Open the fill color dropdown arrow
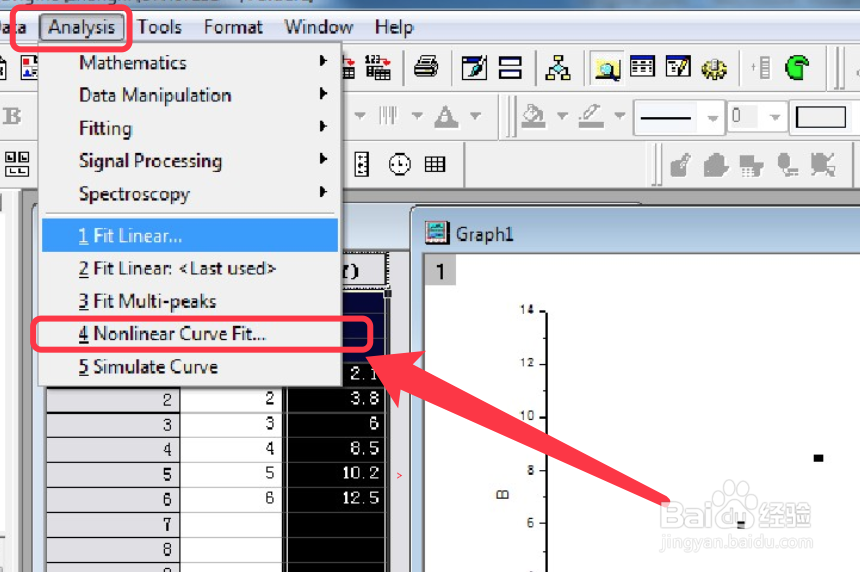Viewport: 860px width, 572px height. click(x=562, y=116)
